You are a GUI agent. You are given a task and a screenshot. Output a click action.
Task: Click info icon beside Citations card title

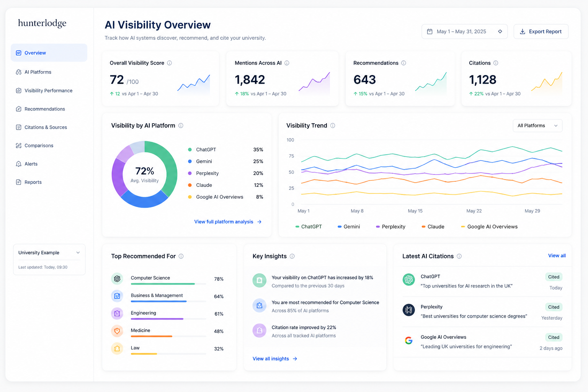click(496, 63)
